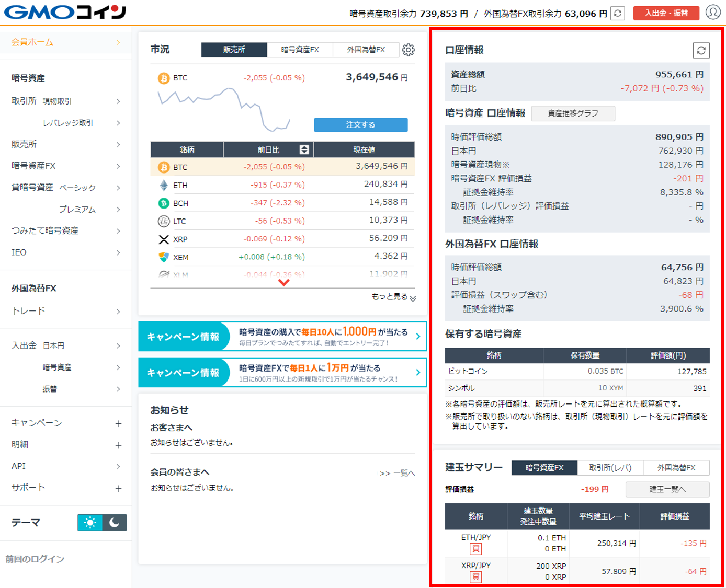Open 資産推移グラフ button
Screen dimensions: 726x588
pyautogui.click(x=573, y=113)
